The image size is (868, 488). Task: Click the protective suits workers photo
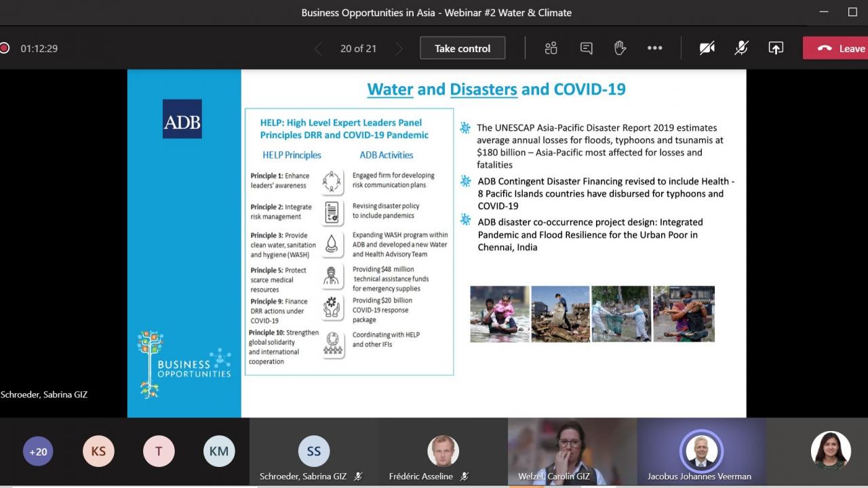coord(621,314)
